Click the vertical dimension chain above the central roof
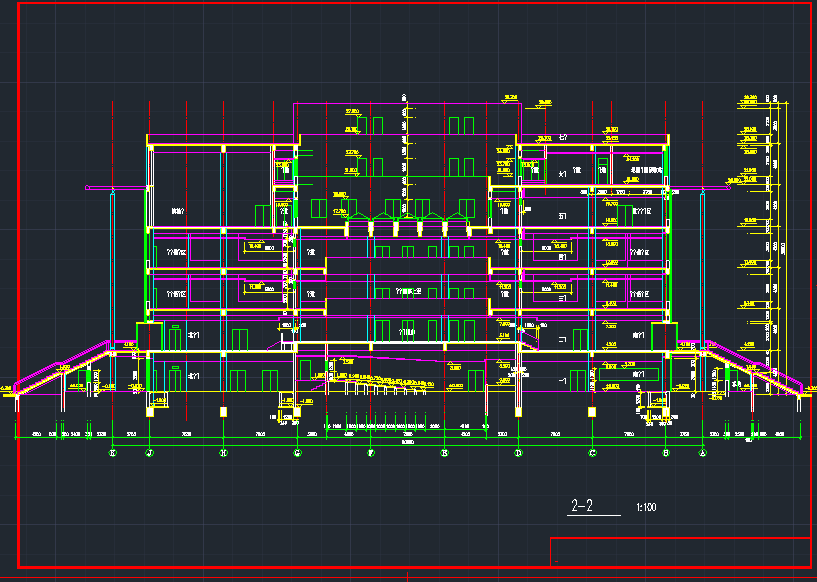The width and height of the screenshot is (817, 582). [x=405, y=150]
